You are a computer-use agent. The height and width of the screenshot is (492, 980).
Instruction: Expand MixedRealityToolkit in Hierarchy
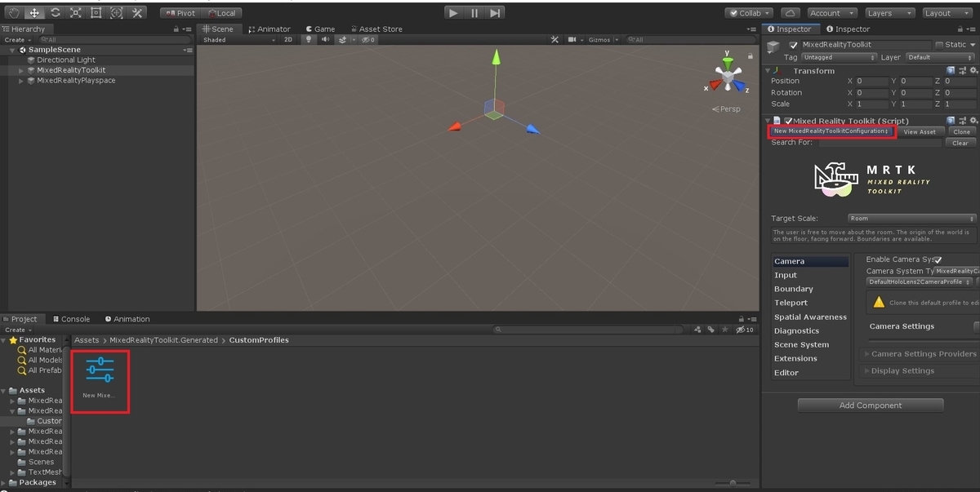(21, 70)
